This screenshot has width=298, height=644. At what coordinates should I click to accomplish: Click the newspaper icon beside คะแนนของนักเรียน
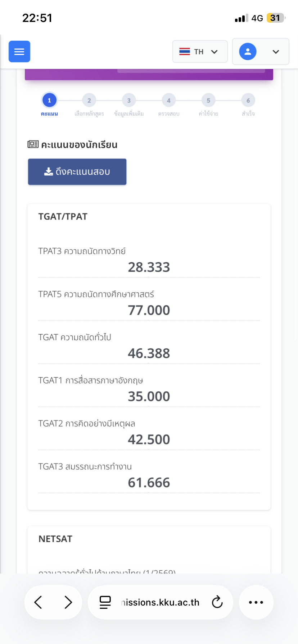coord(33,144)
